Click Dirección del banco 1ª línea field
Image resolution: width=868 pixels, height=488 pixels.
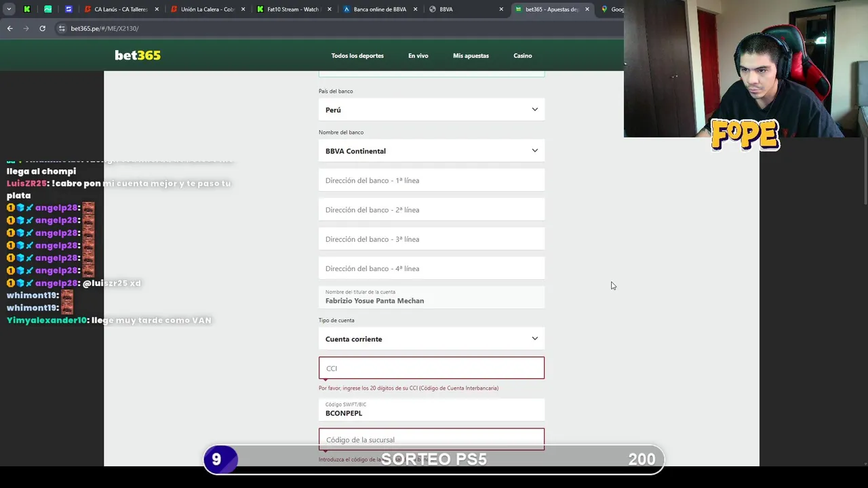pos(431,180)
